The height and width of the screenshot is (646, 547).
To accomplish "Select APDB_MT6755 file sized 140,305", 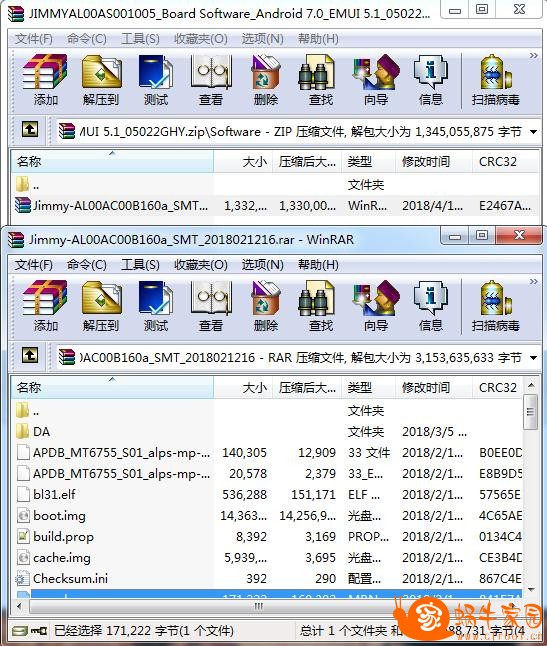I will (x=267, y=453).
